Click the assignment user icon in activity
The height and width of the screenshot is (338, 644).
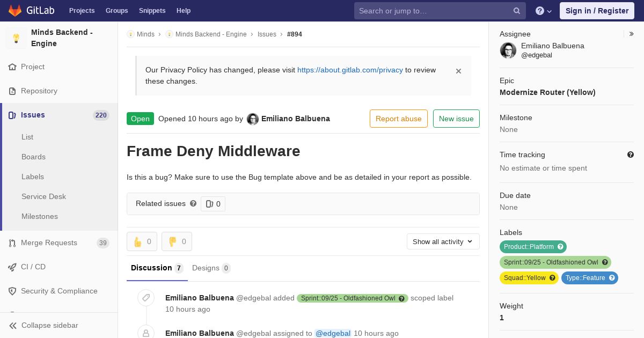pos(146,333)
